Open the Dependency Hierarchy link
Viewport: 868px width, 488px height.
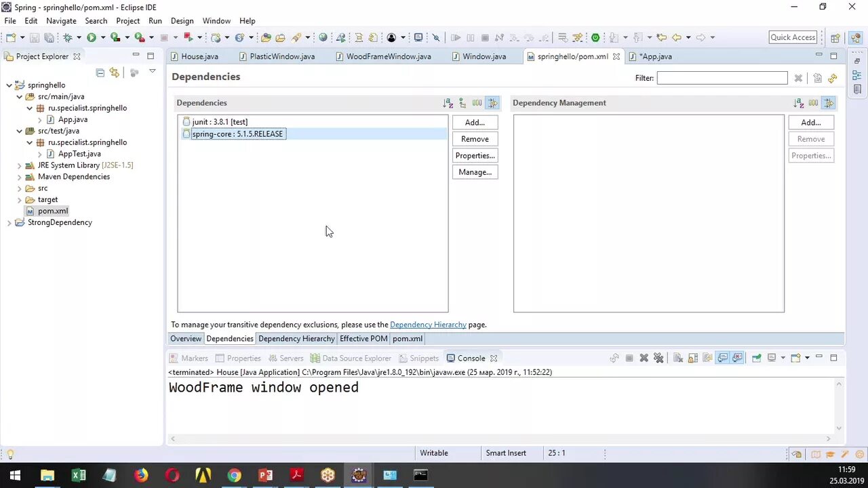pyautogui.click(x=428, y=325)
